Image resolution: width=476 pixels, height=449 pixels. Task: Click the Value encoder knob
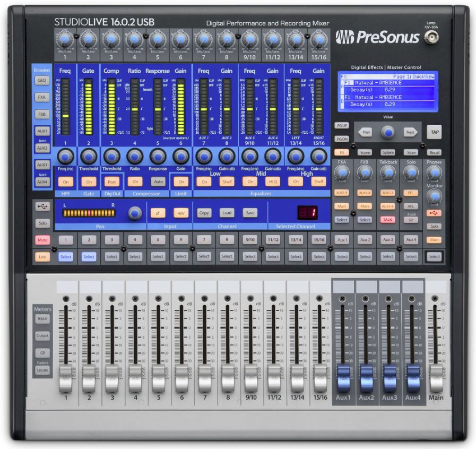pyautogui.click(x=388, y=132)
